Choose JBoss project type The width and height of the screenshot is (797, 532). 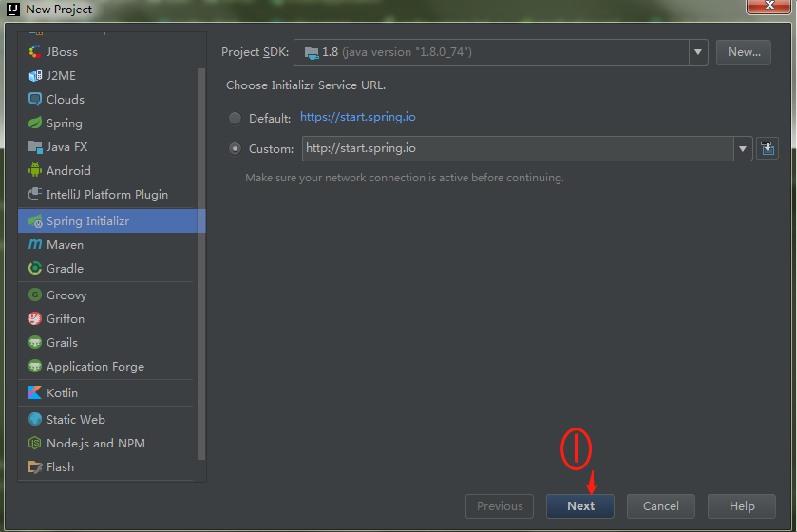pos(107,52)
